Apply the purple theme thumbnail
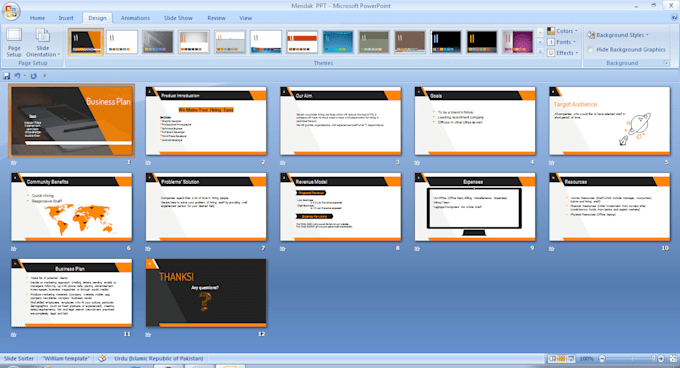Image resolution: width=680 pixels, height=368 pixels. click(x=518, y=42)
